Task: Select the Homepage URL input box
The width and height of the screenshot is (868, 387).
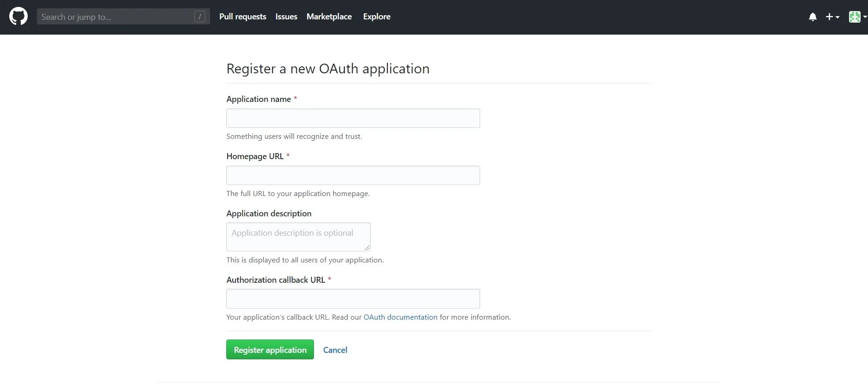Action: coord(353,175)
